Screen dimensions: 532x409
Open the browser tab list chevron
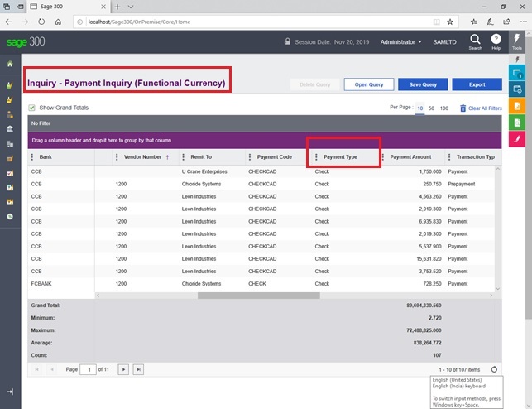[131, 7]
